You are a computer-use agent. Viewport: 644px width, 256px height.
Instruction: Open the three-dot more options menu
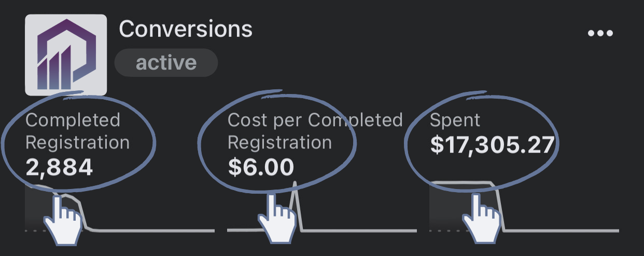pyautogui.click(x=600, y=33)
